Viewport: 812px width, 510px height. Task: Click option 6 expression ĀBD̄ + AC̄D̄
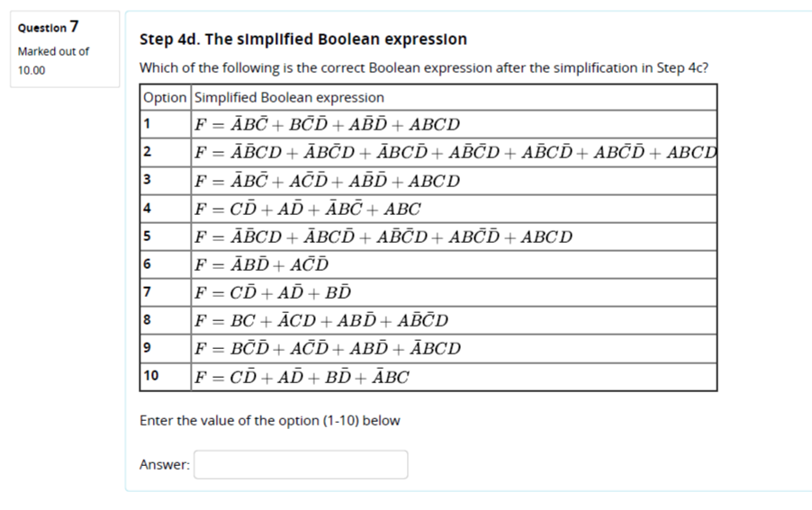[x=262, y=264]
